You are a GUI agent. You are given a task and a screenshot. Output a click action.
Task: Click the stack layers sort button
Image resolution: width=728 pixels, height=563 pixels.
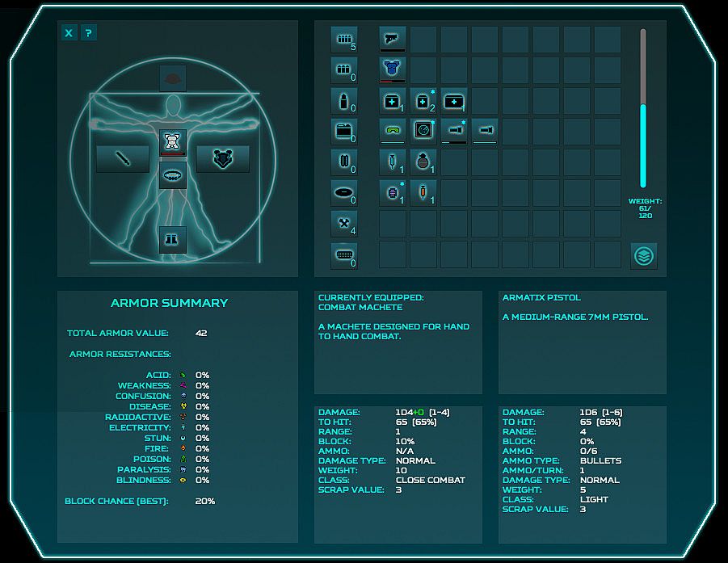pos(643,256)
